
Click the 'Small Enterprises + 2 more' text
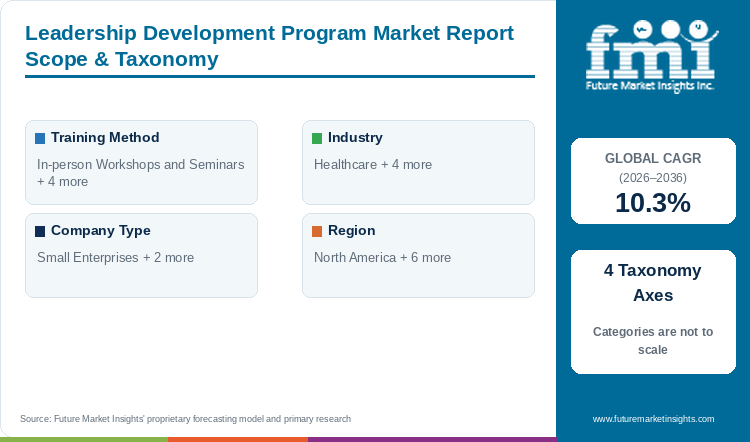point(116,257)
